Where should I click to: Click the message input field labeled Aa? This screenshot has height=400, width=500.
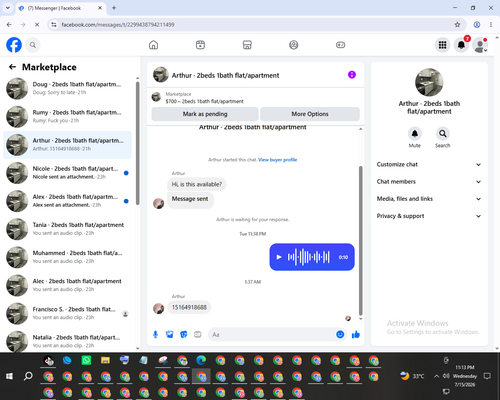coord(272,334)
